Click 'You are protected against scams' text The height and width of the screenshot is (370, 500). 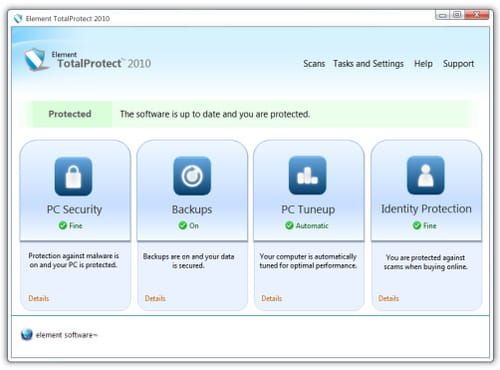tap(426, 262)
